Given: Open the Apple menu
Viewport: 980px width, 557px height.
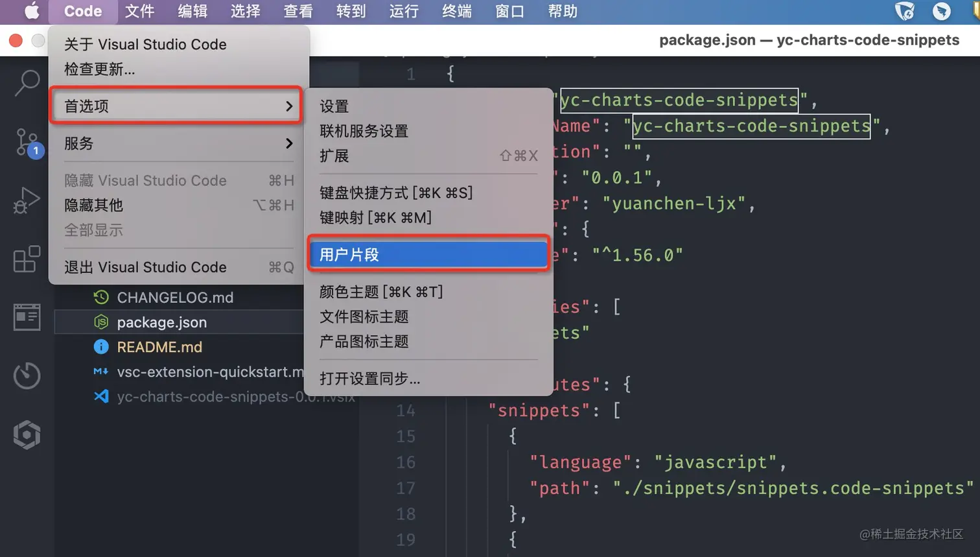Looking at the screenshot, I should coord(32,11).
